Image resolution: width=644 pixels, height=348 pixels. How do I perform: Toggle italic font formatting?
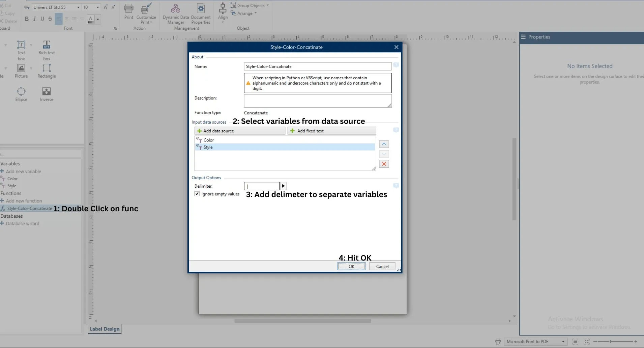[34, 19]
